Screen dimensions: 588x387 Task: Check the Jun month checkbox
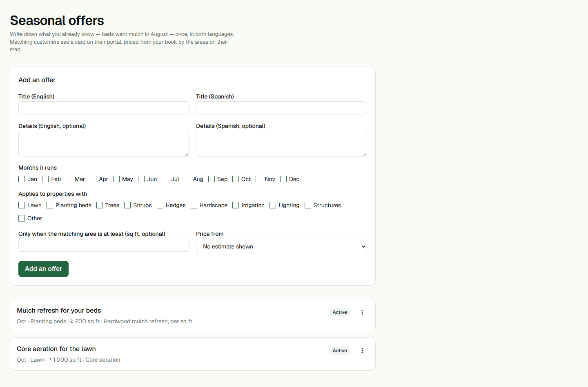click(x=141, y=179)
